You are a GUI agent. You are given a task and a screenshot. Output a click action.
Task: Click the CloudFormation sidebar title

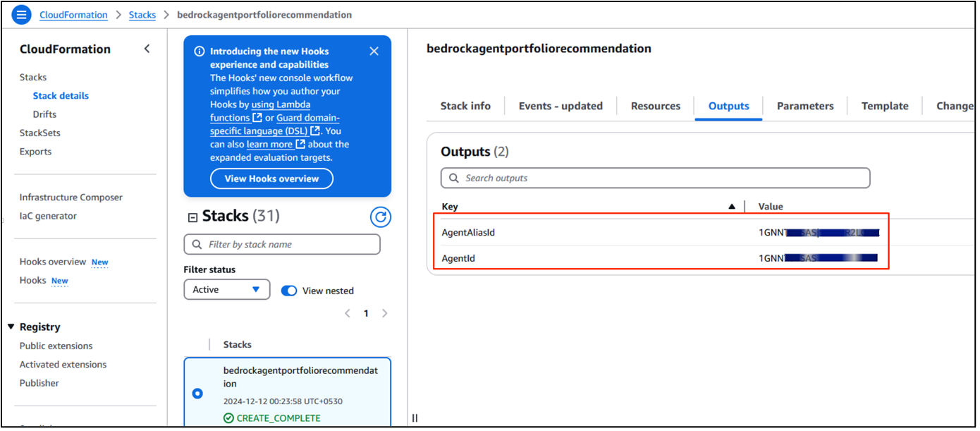[x=65, y=49]
